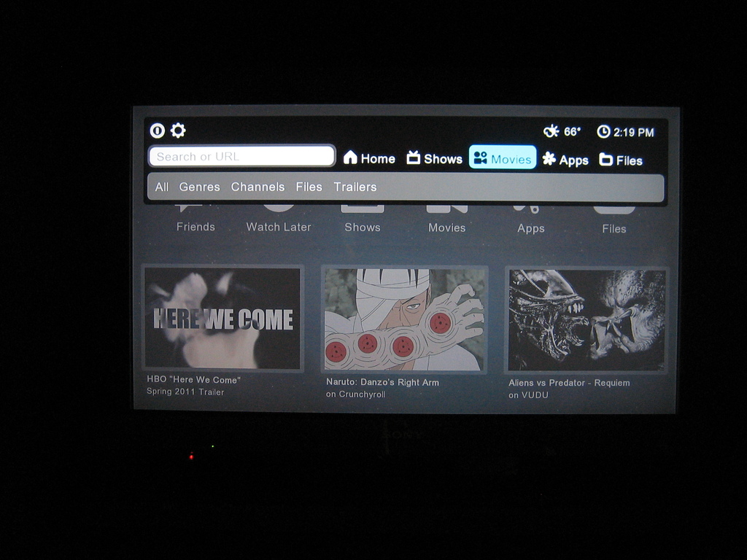
Task: Click the power icon at top left
Action: tap(158, 131)
